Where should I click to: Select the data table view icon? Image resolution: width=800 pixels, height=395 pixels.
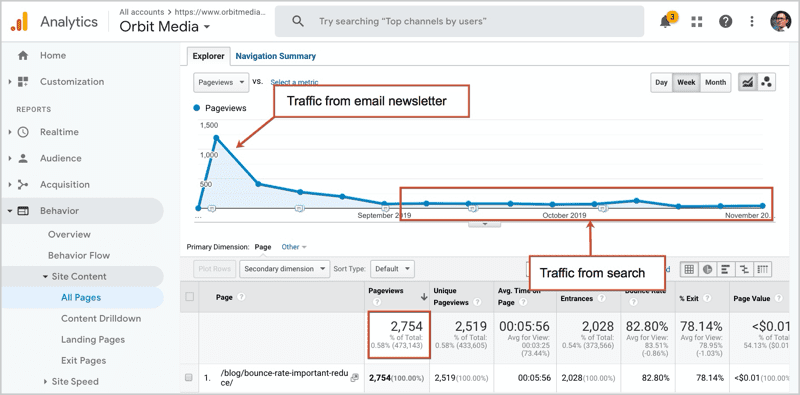coord(689,269)
